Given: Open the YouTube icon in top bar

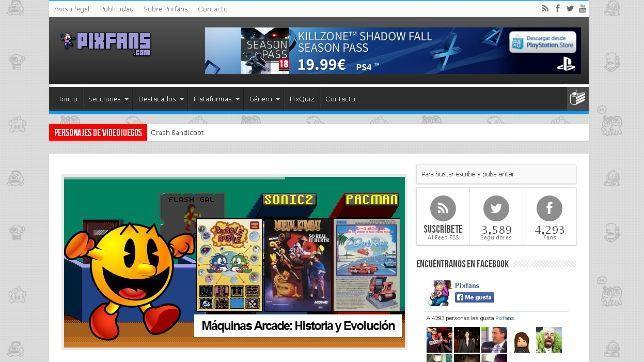Looking at the screenshot, I should [x=582, y=8].
